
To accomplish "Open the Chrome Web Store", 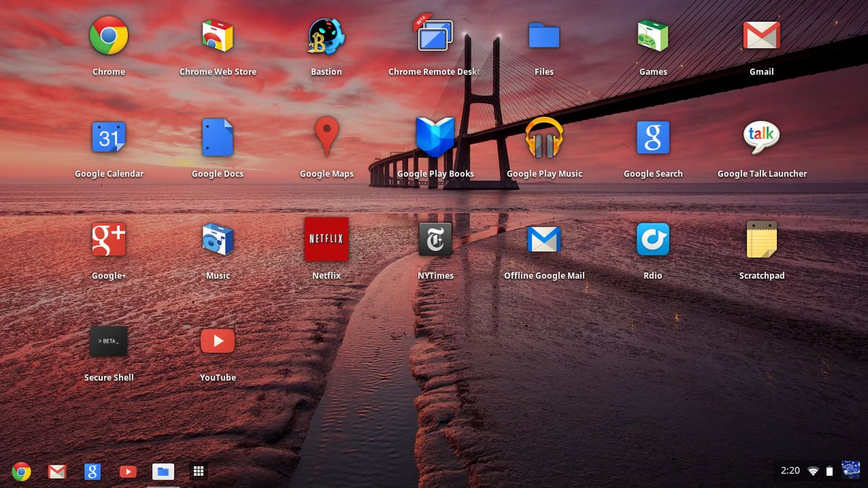I will coord(217,35).
